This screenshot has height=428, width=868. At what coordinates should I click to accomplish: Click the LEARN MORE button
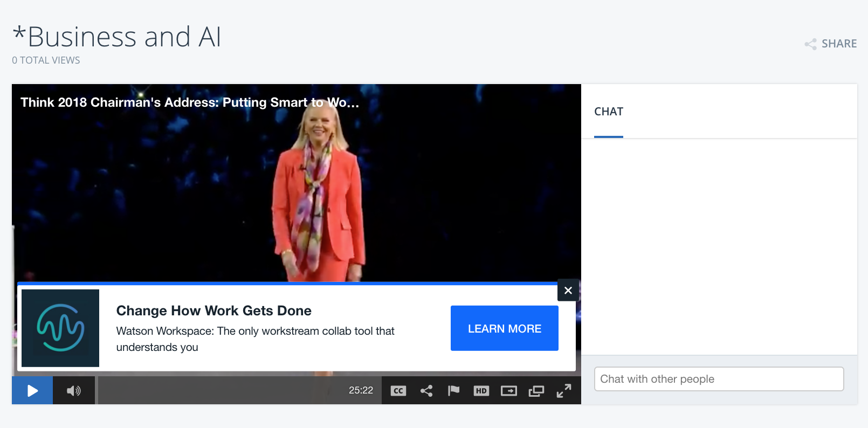click(x=505, y=328)
